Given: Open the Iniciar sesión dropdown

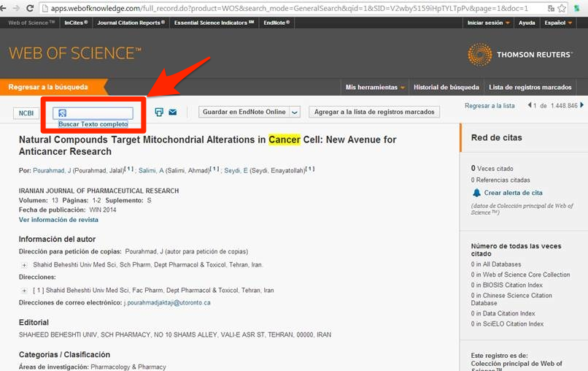Looking at the screenshot, I should click(488, 23).
